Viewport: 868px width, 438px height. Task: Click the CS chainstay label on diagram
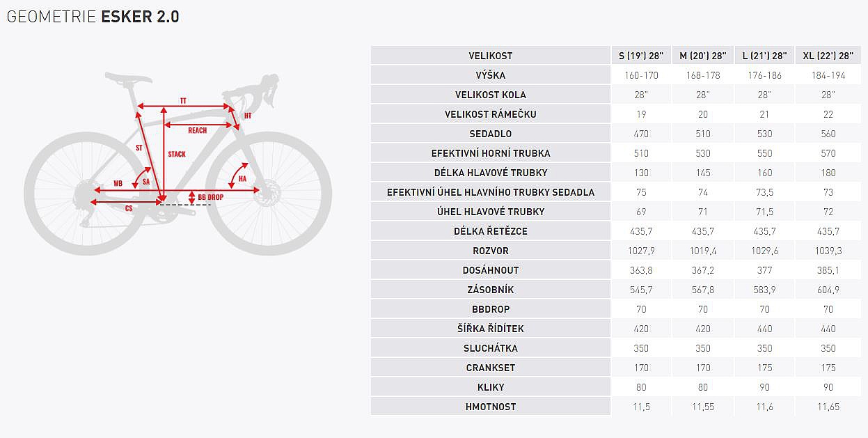(x=129, y=208)
